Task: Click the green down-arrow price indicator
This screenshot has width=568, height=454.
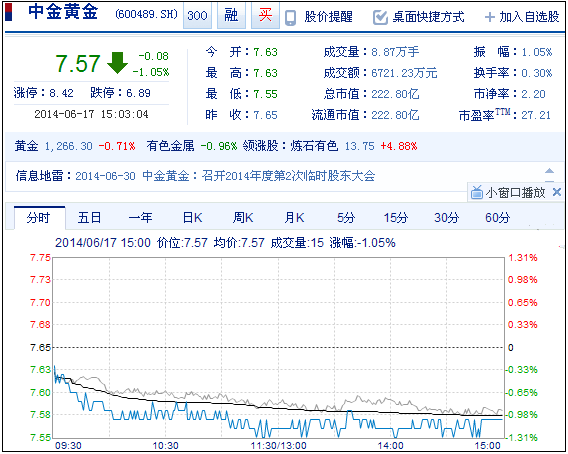Action: click(x=117, y=63)
